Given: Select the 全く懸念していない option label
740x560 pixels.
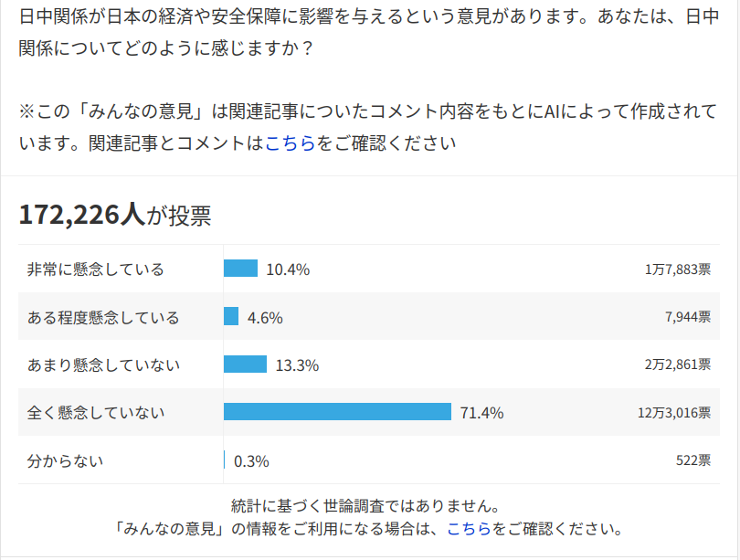Looking at the screenshot, I should [96, 412].
